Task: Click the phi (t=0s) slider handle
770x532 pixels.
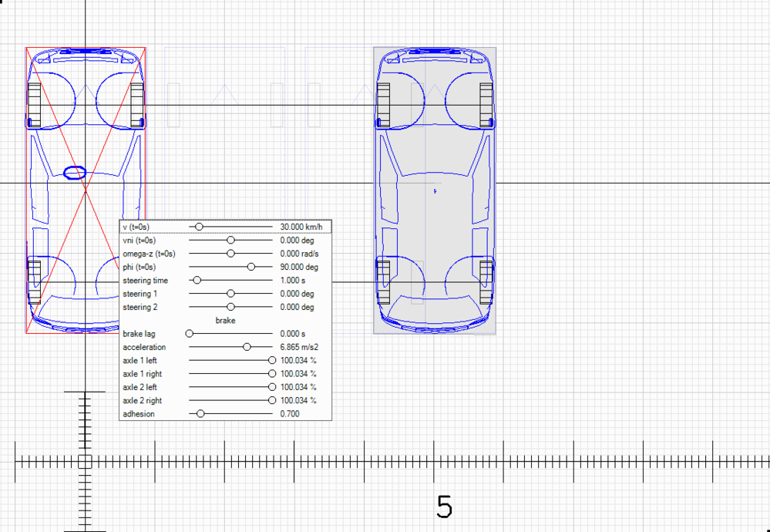Action: [251, 267]
